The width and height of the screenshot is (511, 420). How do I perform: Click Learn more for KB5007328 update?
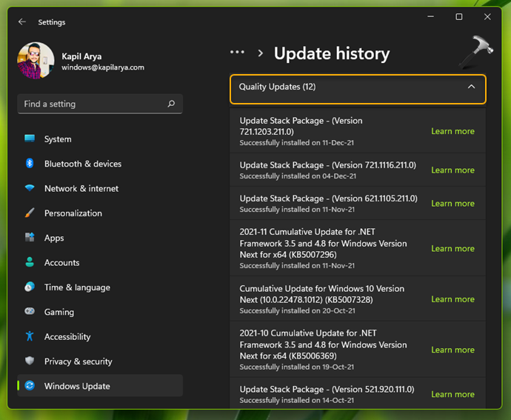[452, 299]
